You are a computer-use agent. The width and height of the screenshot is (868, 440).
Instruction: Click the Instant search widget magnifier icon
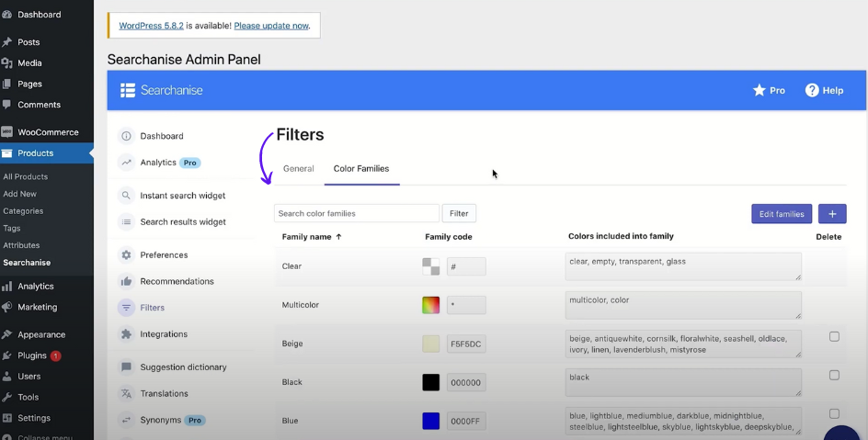coord(126,196)
